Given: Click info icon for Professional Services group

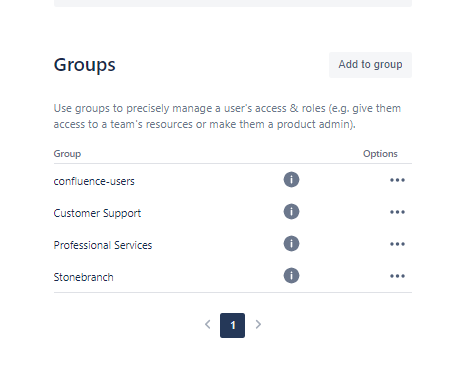Looking at the screenshot, I should pyautogui.click(x=291, y=244).
